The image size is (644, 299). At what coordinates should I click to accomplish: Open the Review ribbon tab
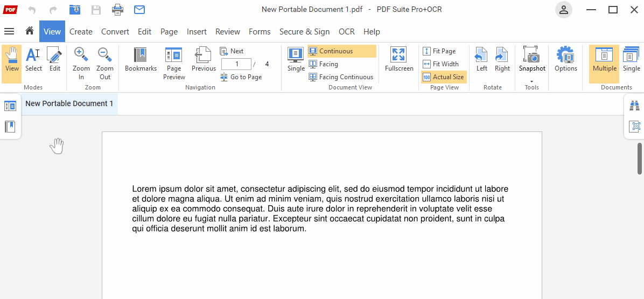228,32
